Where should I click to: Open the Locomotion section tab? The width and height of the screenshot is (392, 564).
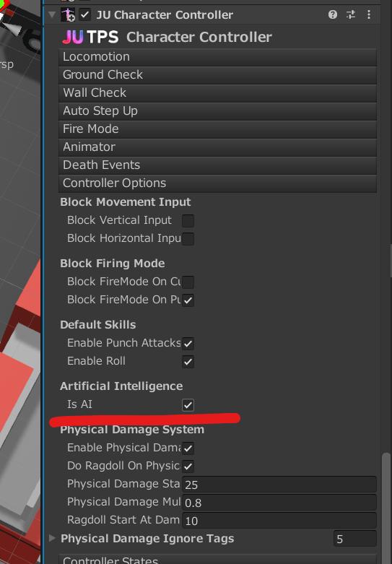pyautogui.click(x=217, y=57)
